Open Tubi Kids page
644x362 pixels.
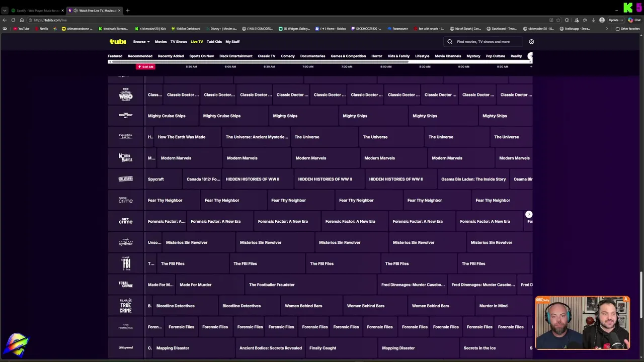pyautogui.click(x=214, y=42)
